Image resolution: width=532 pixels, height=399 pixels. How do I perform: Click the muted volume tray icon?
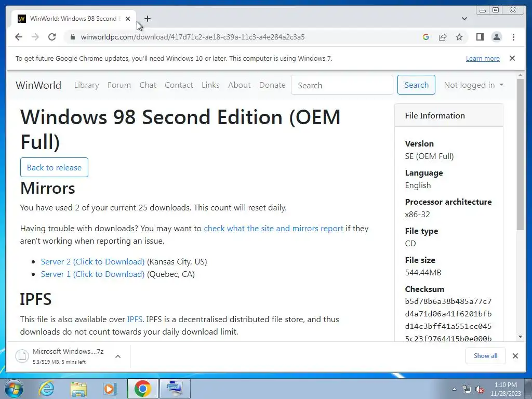tap(480, 389)
